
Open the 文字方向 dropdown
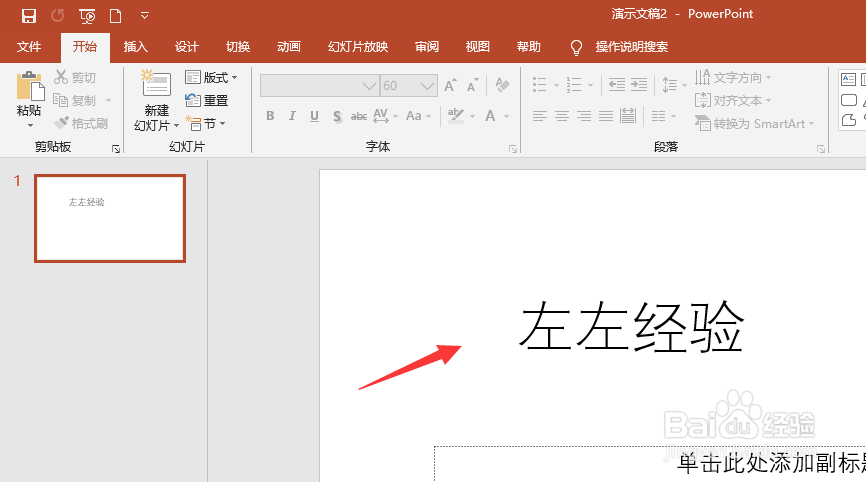[x=733, y=77]
